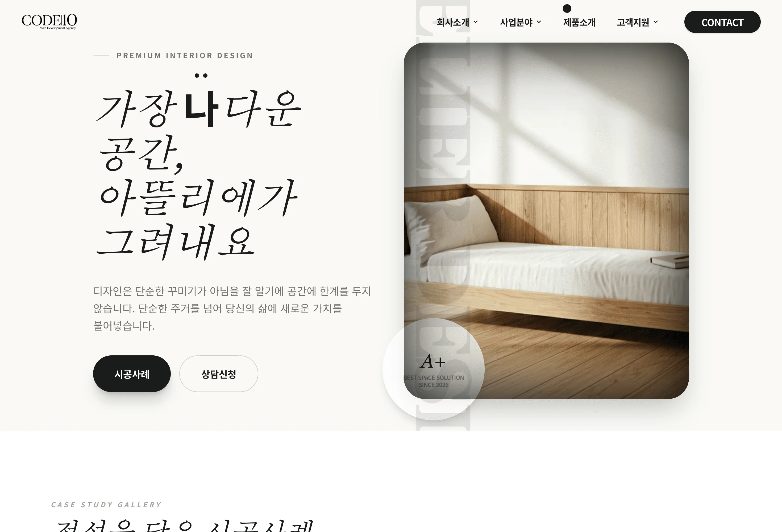Click the A+ circular badge

point(433,369)
